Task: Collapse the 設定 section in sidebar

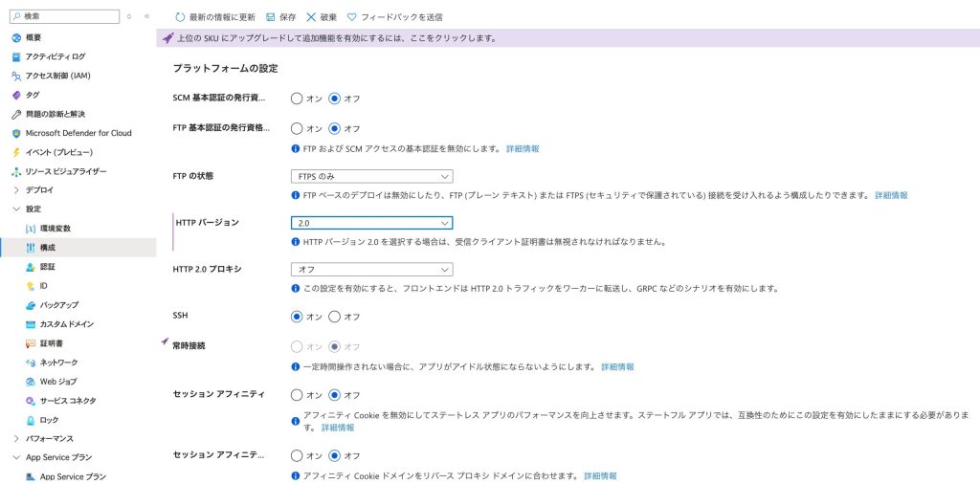Action: click(16, 209)
